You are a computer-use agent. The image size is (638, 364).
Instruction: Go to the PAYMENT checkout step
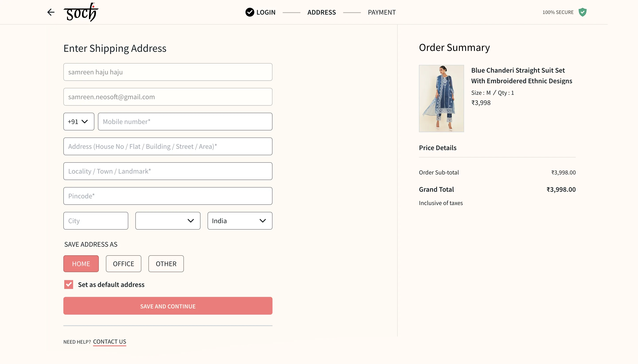(382, 12)
